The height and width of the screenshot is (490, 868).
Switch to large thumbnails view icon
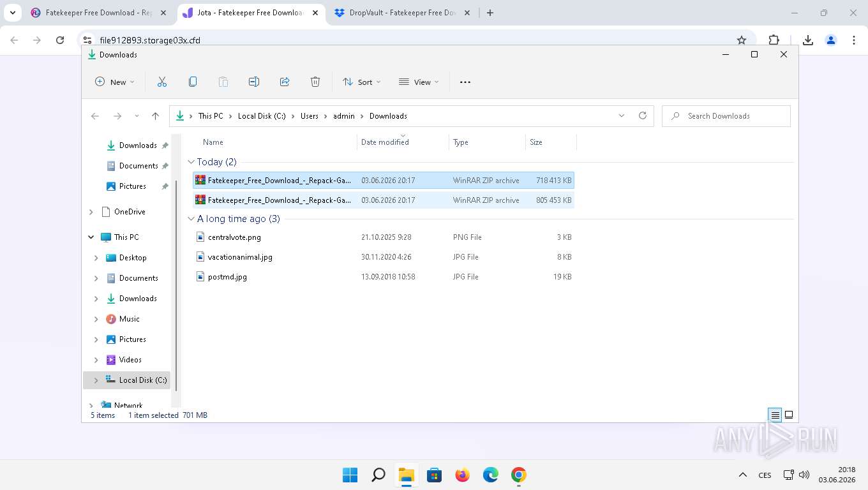(x=789, y=415)
